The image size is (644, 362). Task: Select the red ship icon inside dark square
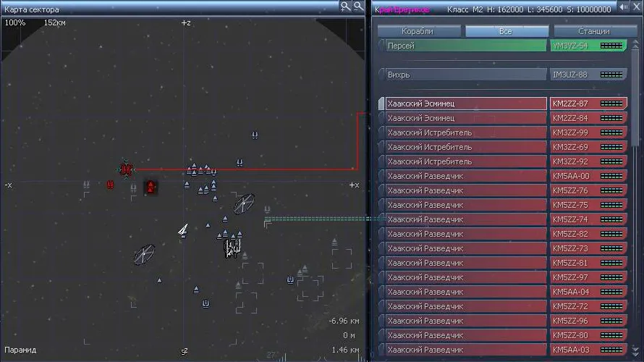(151, 188)
